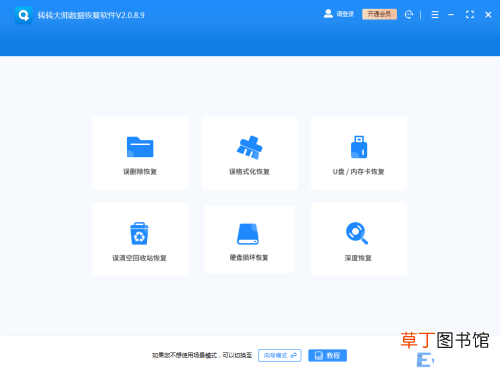
Task: Open the 教程 tutorial button
Action: 327,355
